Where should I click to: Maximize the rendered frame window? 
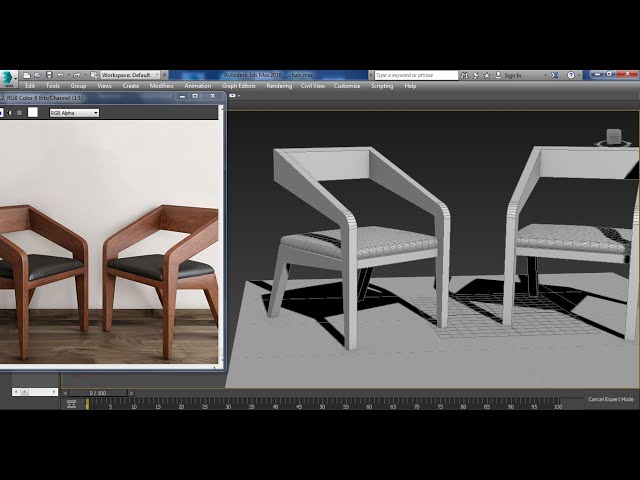click(195, 96)
